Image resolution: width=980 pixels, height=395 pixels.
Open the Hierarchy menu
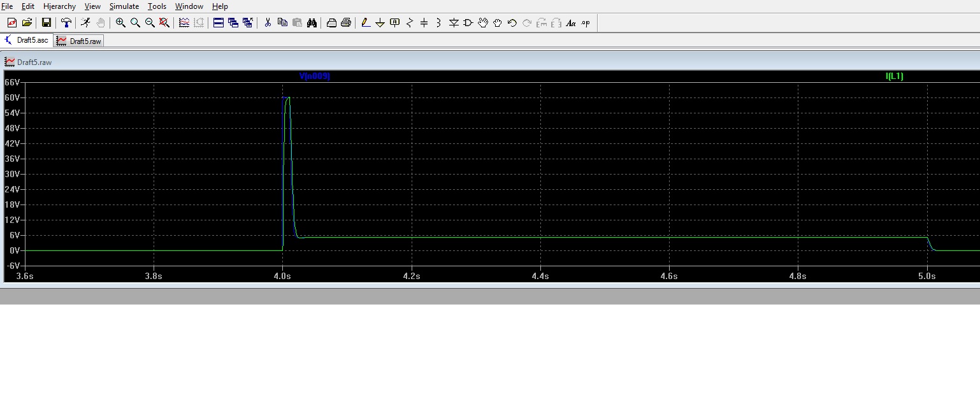click(59, 6)
